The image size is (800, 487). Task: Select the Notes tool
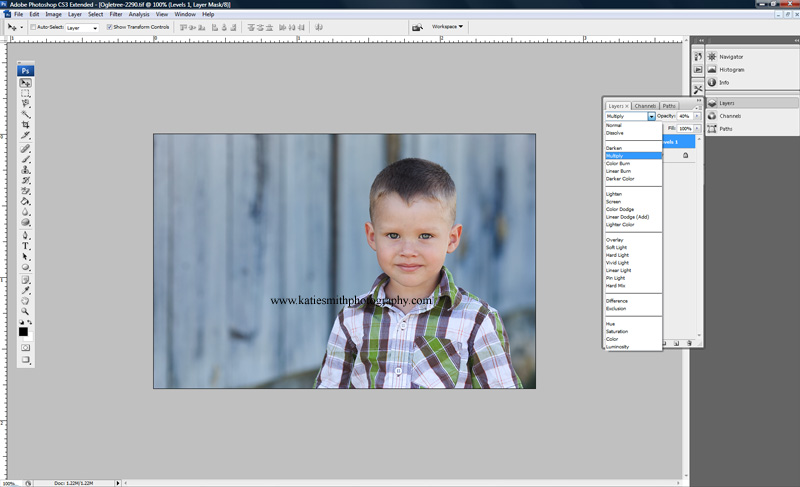[25, 280]
